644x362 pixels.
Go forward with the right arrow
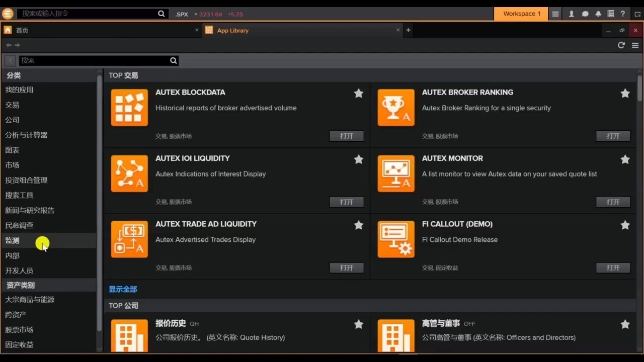(17, 45)
